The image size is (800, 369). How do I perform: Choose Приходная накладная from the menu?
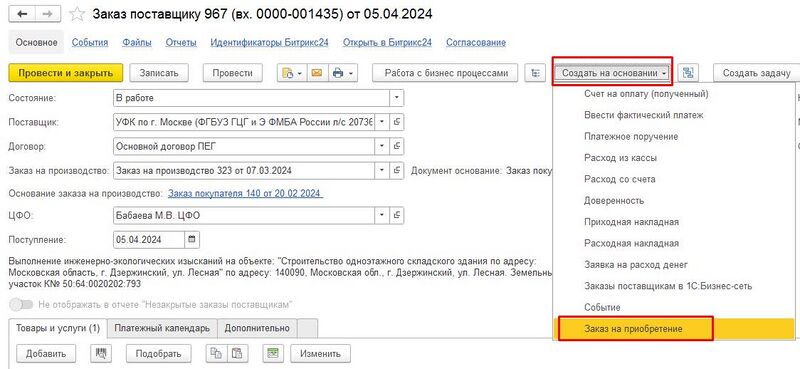click(x=631, y=222)
